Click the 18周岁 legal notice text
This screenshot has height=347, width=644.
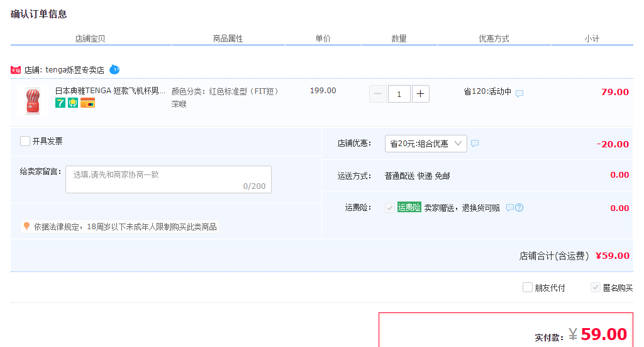coord(125,227)
